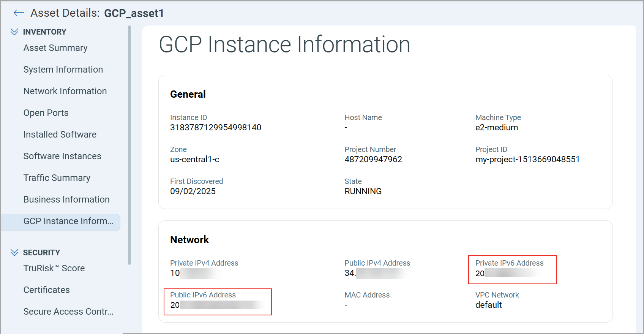Viewport: 644px width, 334px height.
Task: Click the sidebar vertical scrollbar
Action: [129, 144]
